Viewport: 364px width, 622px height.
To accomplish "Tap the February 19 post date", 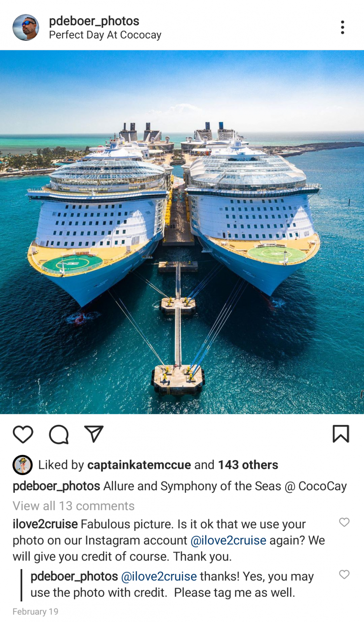I will 35,612.
